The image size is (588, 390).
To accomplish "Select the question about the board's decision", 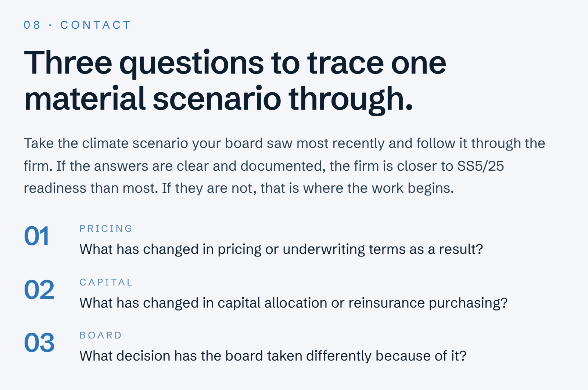I will pyautogui.click(x=273, y=356).
